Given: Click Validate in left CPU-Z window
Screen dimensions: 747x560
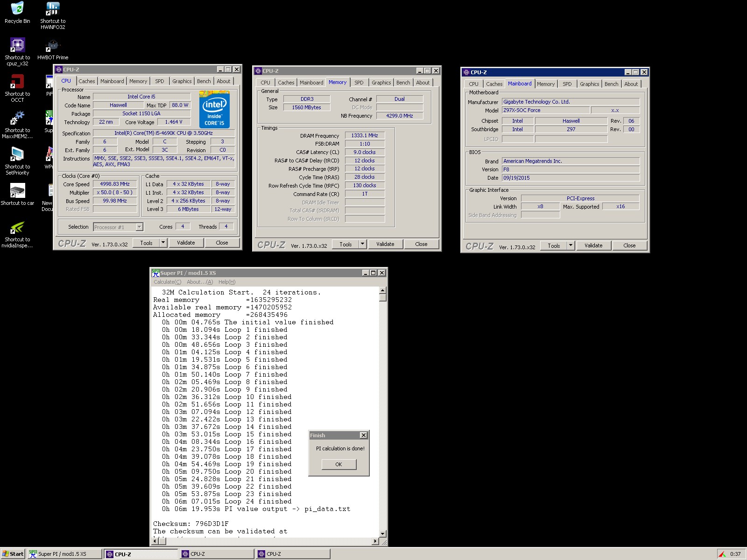Looking at the screenshot, I should (x=186, y=243).
